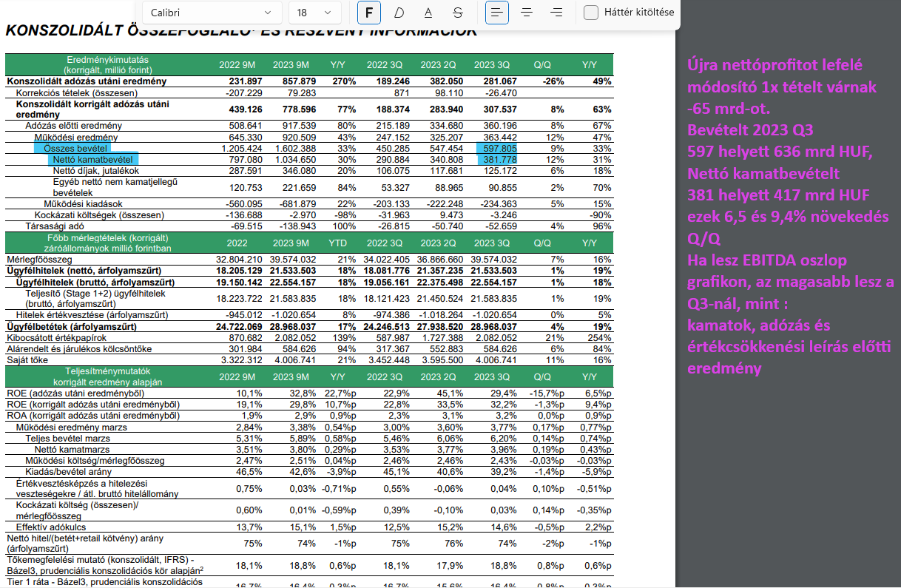This screenshot has height=588, width=901.
Task: Open the font size 18 dropdown
Action: 315,13
